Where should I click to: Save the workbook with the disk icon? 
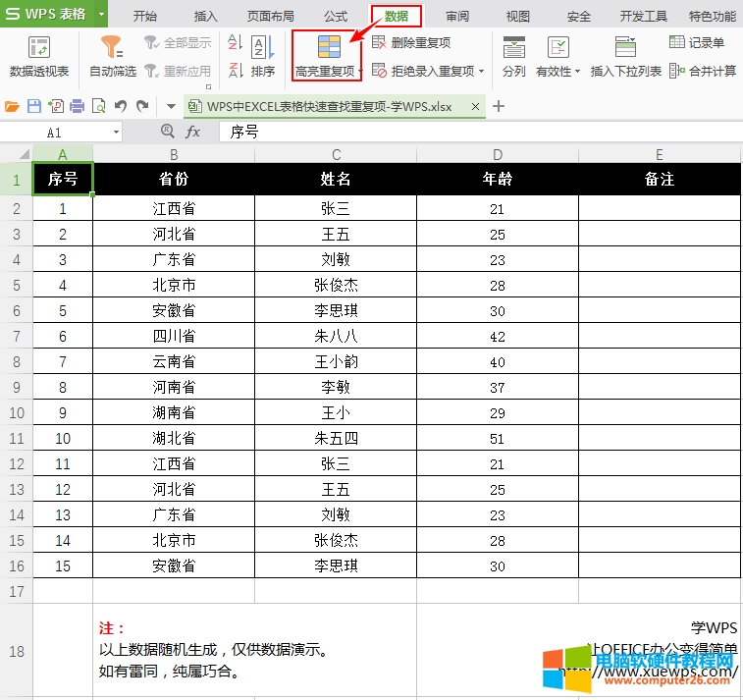coord(34,106)
